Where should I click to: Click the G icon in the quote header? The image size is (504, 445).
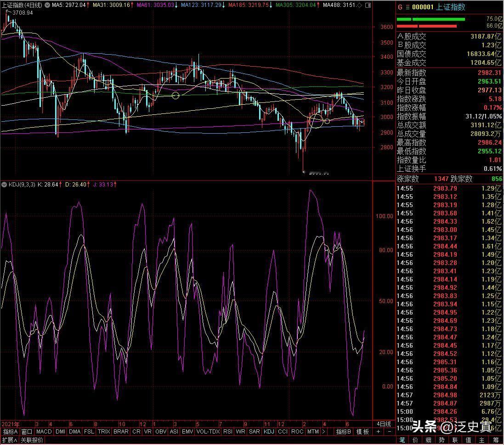(x=400, y=7)
